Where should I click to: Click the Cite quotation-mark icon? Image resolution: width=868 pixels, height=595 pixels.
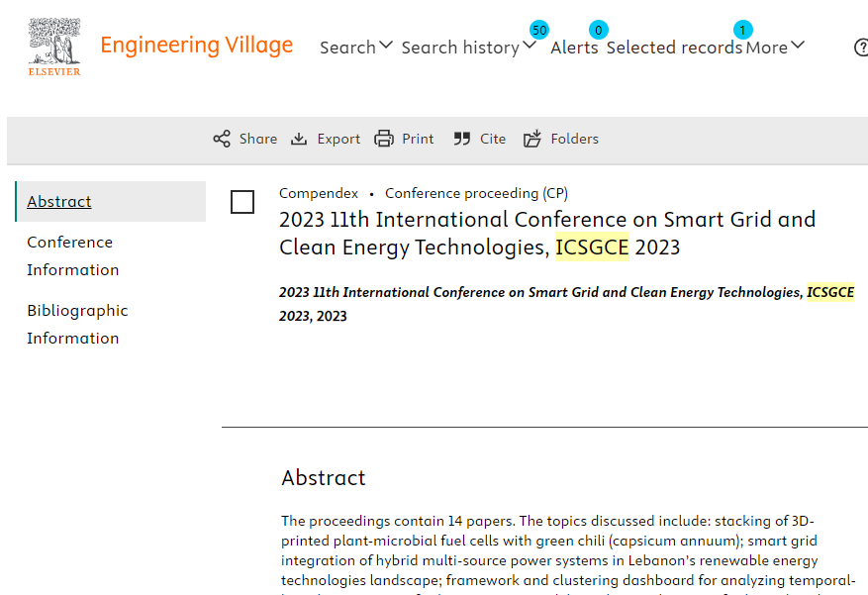(x=461, y=139)
